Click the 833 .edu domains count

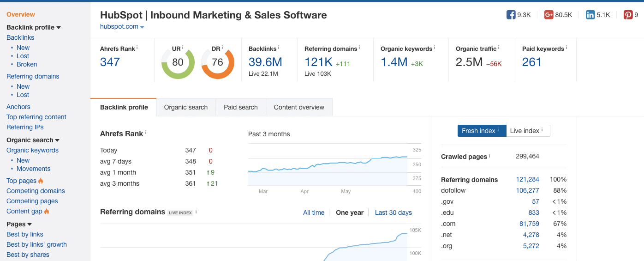coord(534,212)
